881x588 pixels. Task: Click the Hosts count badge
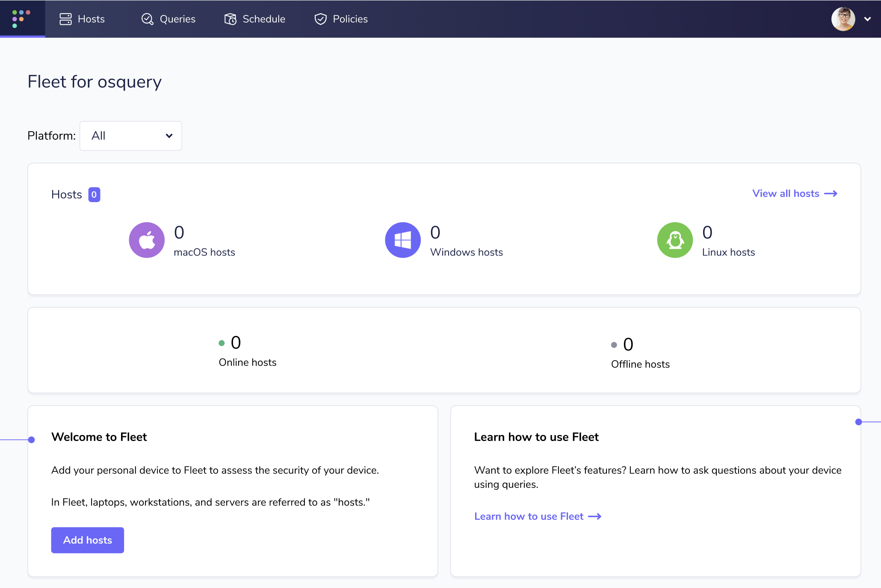click(x=94, y=195)
